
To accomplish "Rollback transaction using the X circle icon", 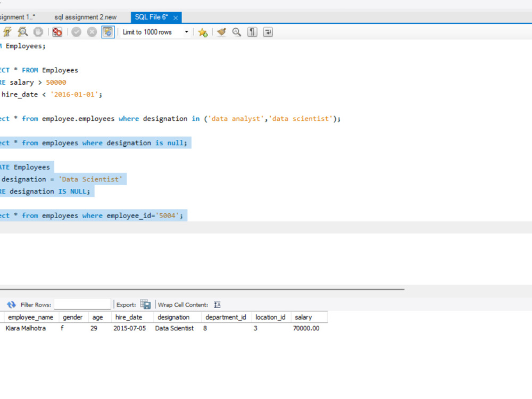I will [x=92, y=32].
